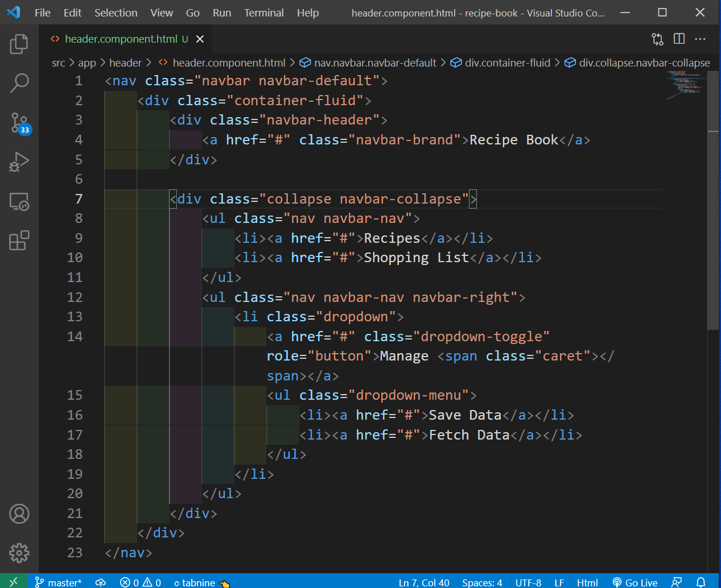The width and height of the screenshot is (721, 588).
Task: Open the File menu
Action: 43,13
